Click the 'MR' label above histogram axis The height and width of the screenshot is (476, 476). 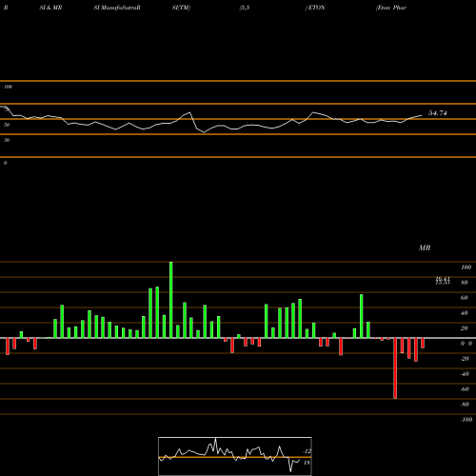(425, 248)
